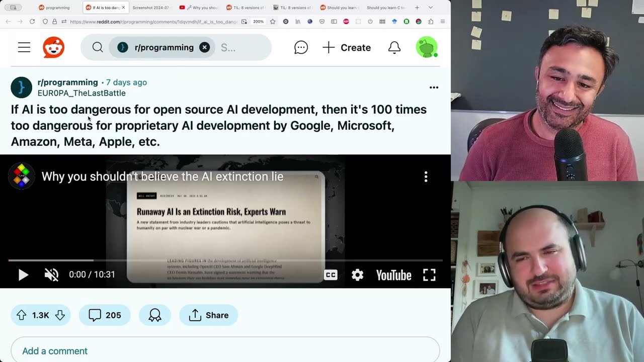The height and width of the screenshot is (362, 644).
Task: Create a new post
Action: (x=347, y=48)
